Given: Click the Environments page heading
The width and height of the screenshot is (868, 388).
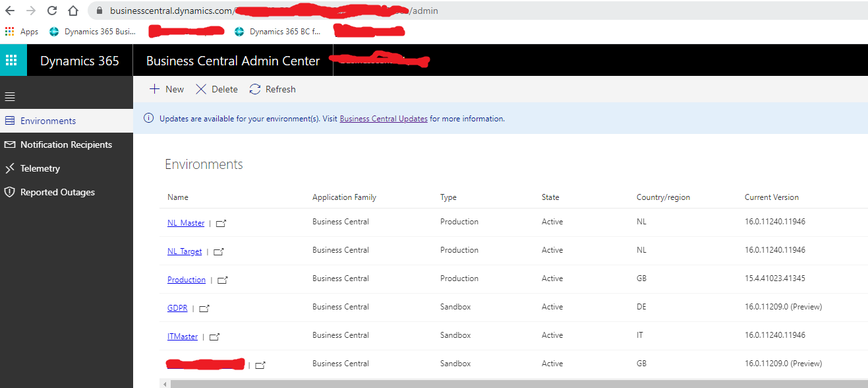Looking at the screenshot, I should coord(204,164).
